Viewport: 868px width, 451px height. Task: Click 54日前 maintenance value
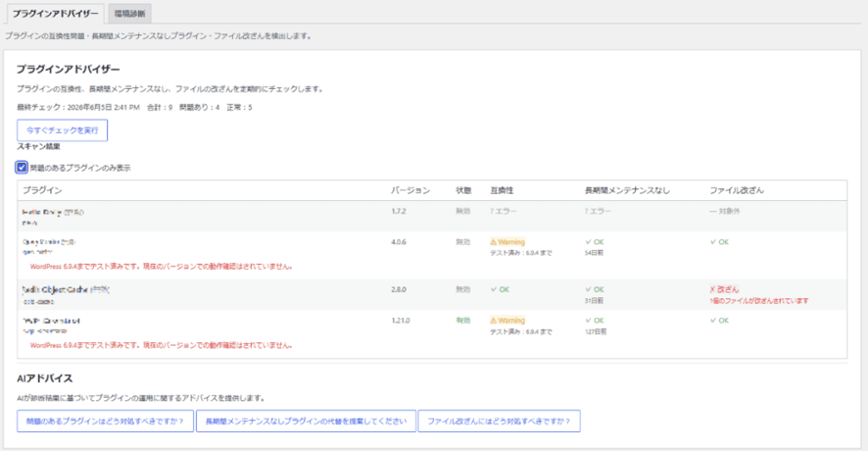click(x=594, y=253)
